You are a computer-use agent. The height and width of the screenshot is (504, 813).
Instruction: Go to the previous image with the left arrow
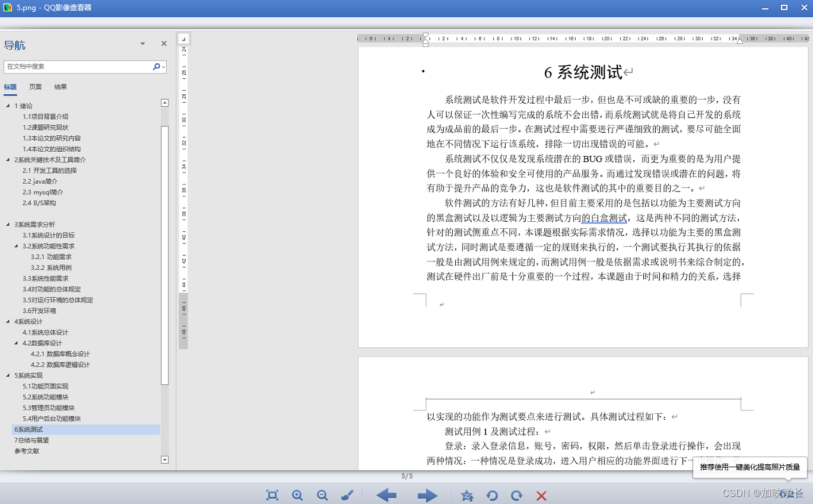(386, 495)
